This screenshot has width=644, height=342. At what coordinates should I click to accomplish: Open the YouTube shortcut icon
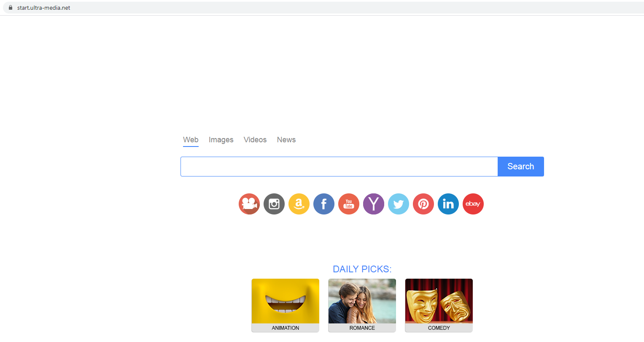(x=349, y=204)
